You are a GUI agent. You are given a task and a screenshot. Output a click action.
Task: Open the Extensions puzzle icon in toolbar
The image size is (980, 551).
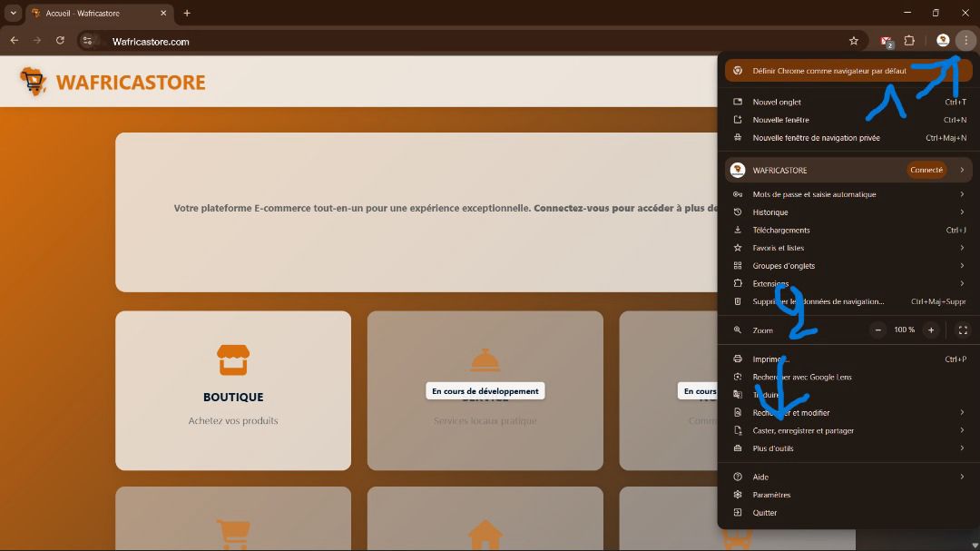[x=909, y=41]
